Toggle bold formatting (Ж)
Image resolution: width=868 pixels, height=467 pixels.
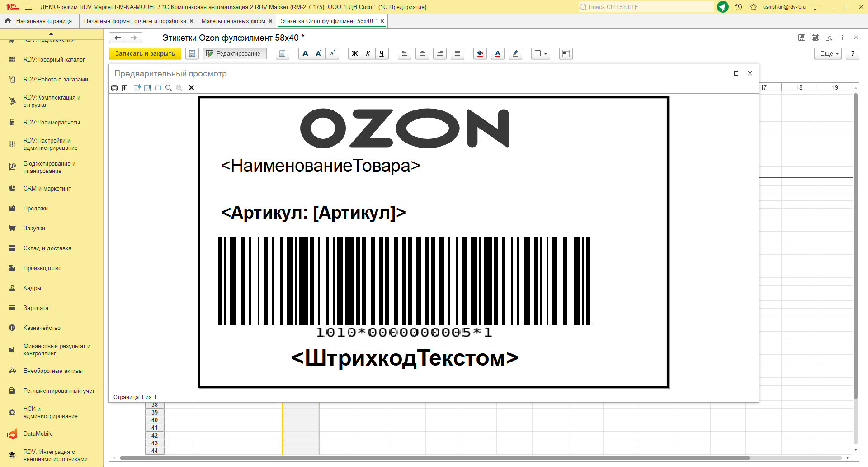pyautogui.click(x=355, y=53)
